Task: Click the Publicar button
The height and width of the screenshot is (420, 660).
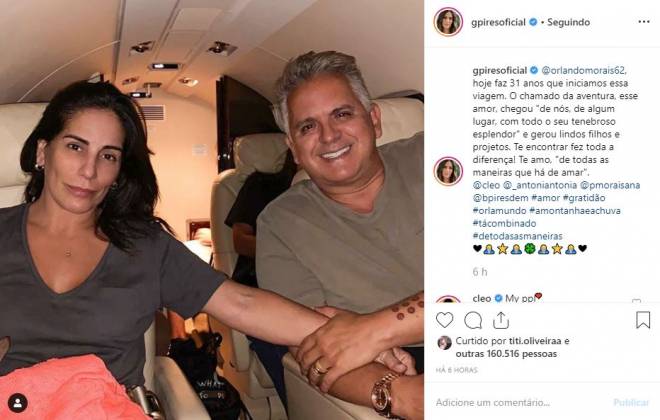Action: (x=631, y=403)
